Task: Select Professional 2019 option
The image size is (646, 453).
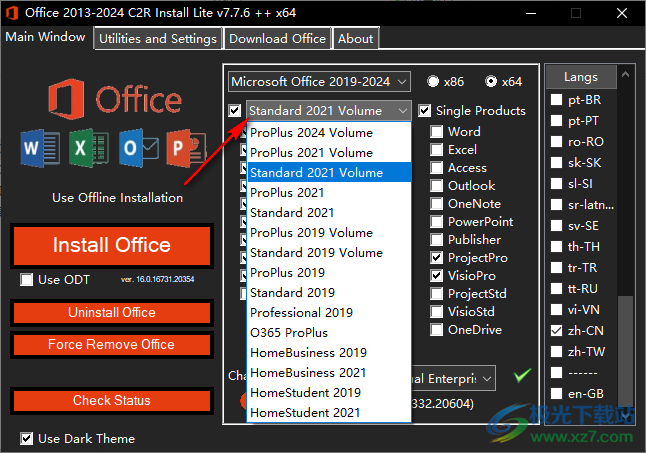Action: [329, 313]
